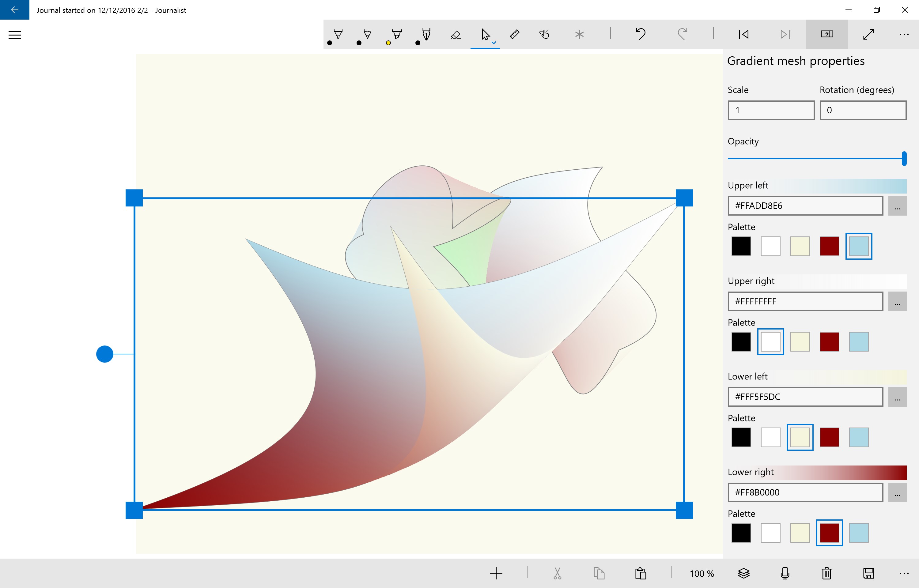Open the layers icon in bottom bar
Viewport: 919px width, 588px height.
(743, 573)
